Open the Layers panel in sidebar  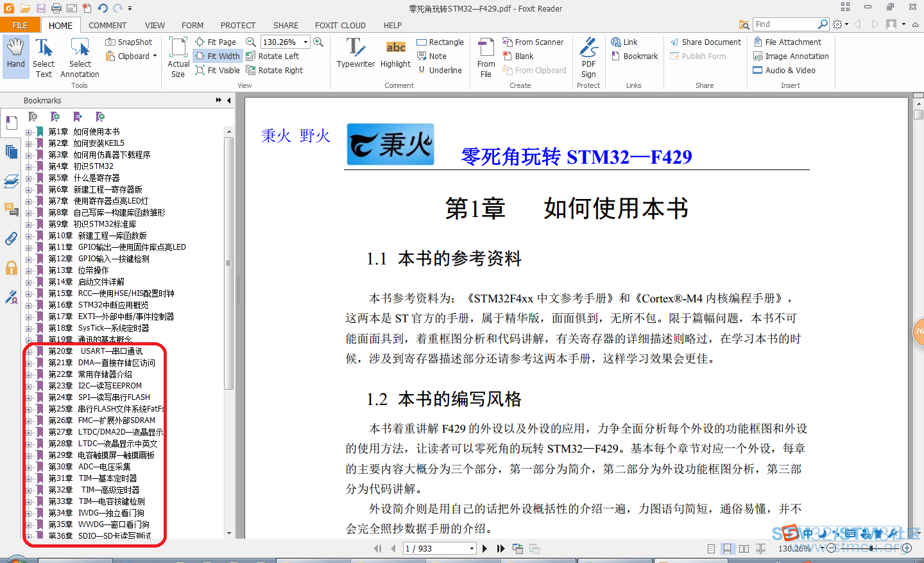click(12, 181)
